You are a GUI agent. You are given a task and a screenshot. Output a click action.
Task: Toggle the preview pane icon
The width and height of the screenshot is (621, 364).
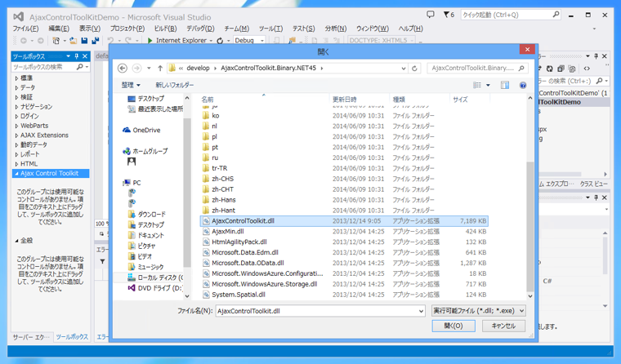[x=505, y=85]
